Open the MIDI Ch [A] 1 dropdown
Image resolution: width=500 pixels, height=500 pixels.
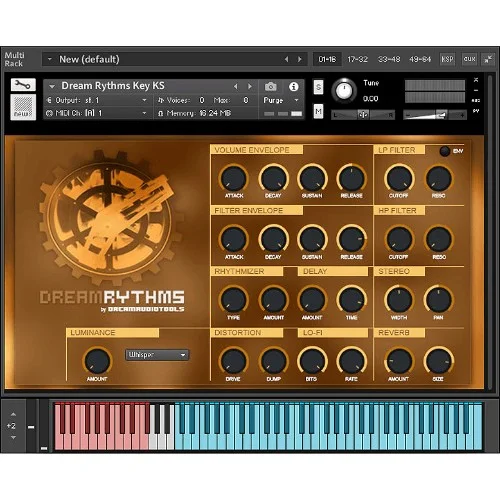pos(97,113)
